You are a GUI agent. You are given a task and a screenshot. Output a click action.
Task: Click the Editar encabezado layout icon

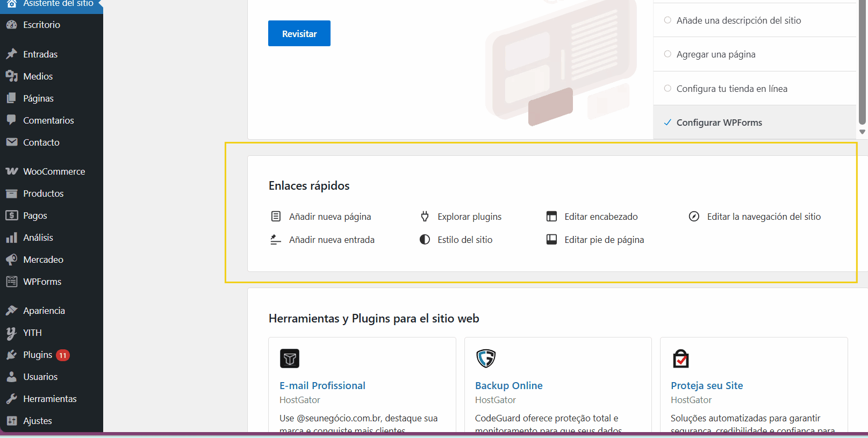[x=551, y=217]
